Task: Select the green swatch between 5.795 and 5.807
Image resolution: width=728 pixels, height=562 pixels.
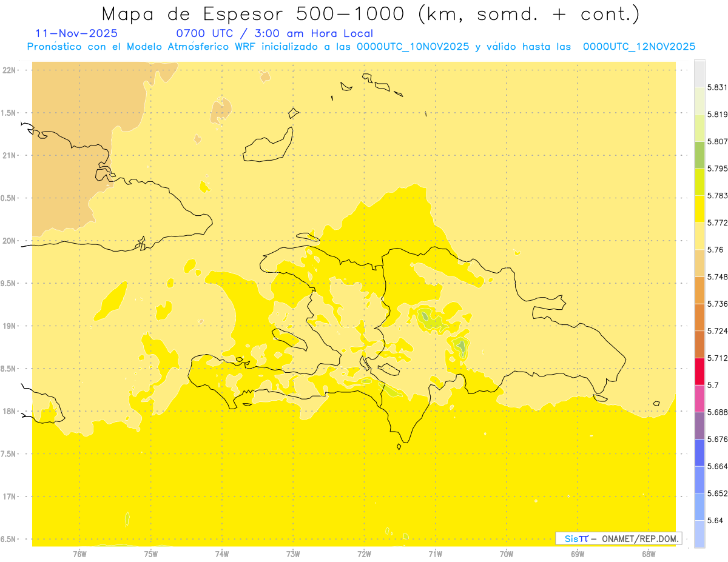Action: (x=699, y=155)
